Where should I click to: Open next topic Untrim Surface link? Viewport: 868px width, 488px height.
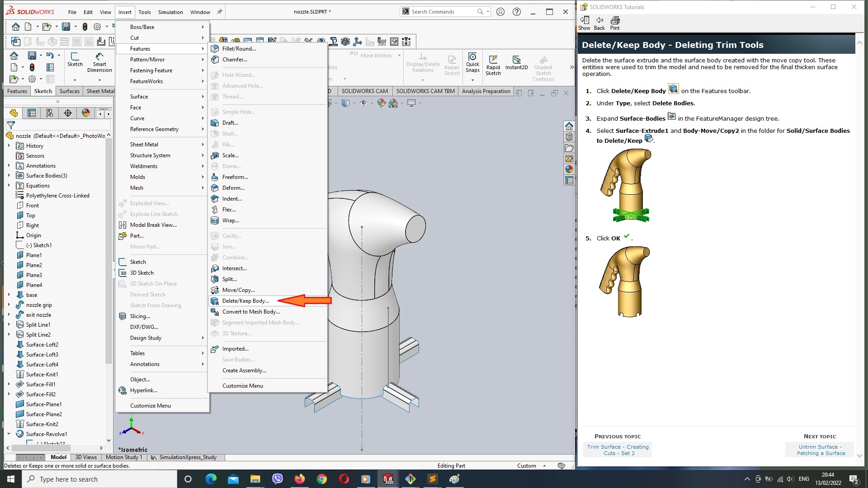(821, 450)
